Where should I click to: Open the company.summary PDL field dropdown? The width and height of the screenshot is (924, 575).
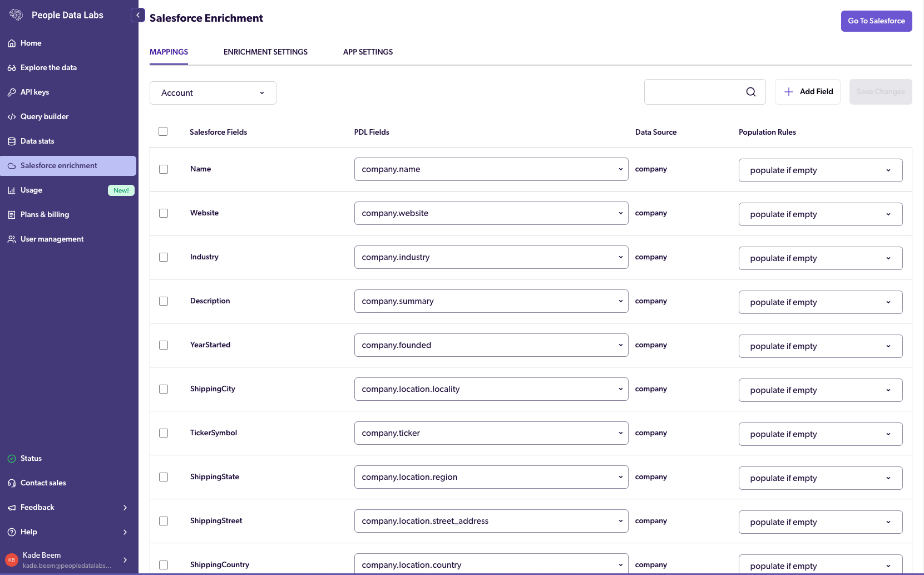491,301
